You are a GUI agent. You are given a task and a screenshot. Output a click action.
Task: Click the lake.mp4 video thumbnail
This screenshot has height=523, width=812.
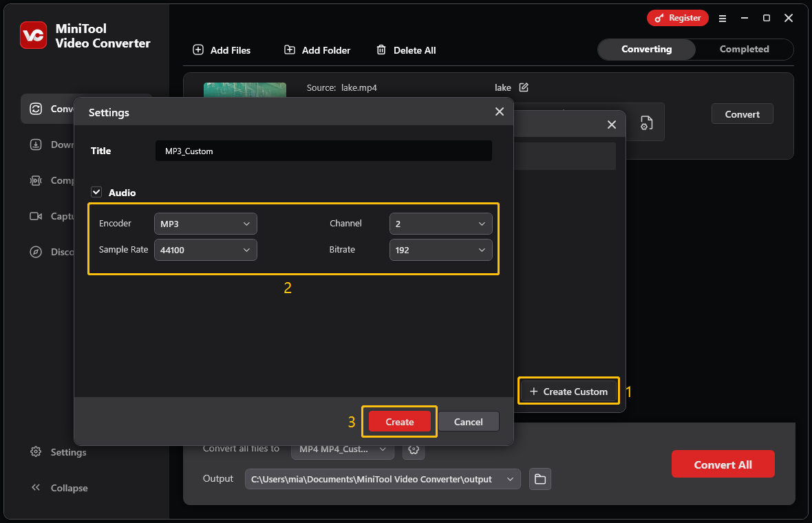click(x=245, y=90)
